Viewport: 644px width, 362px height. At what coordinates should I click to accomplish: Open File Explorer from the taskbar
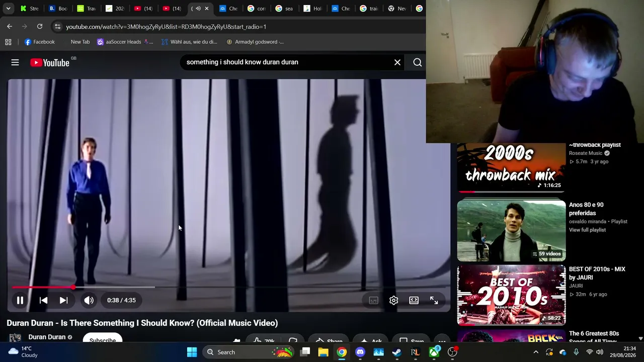(x=323, y=352)
